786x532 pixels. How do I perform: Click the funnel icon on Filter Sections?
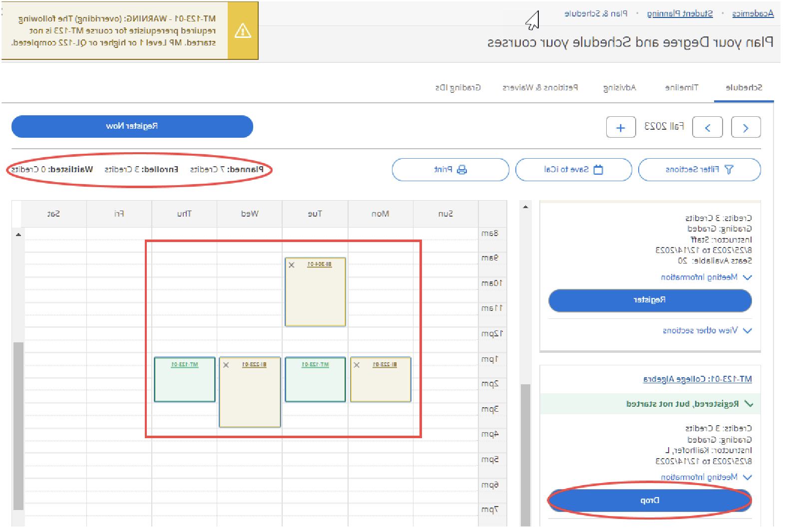pos(729,170)
